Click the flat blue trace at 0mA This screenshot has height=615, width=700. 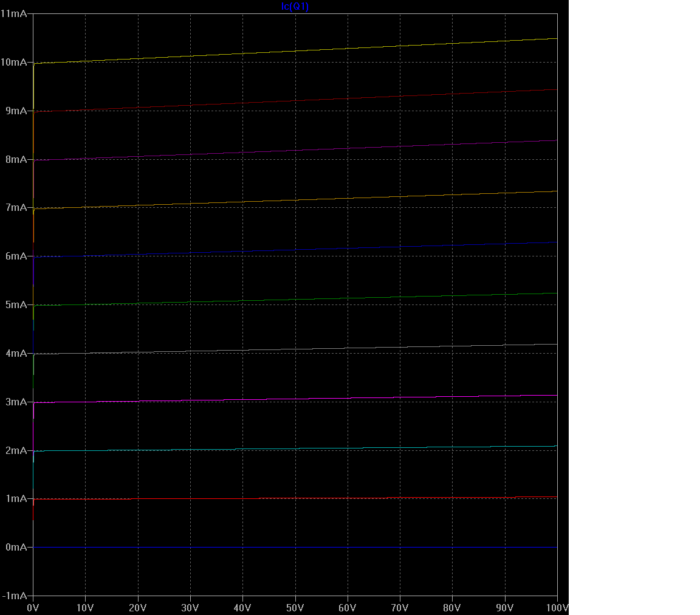[x=295, y=547]
